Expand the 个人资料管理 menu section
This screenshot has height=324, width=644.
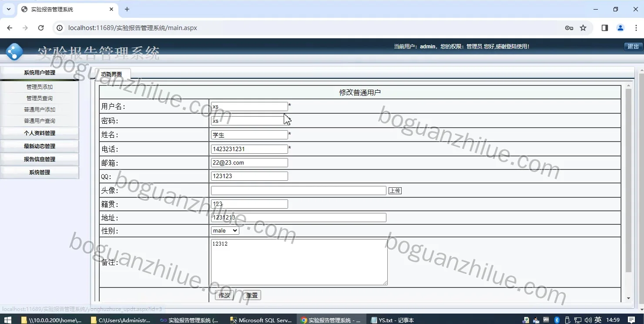[40, 133]
